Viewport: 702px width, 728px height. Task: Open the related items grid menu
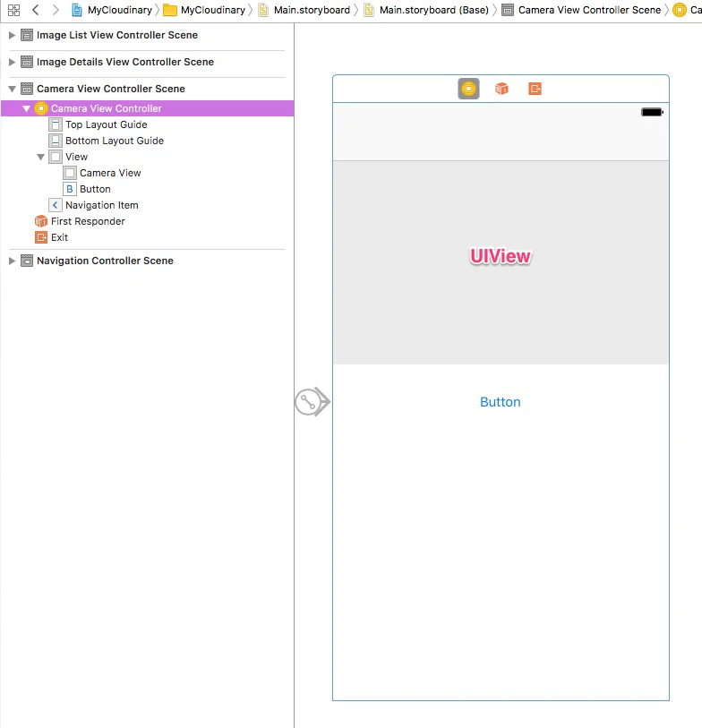point(14,10)
